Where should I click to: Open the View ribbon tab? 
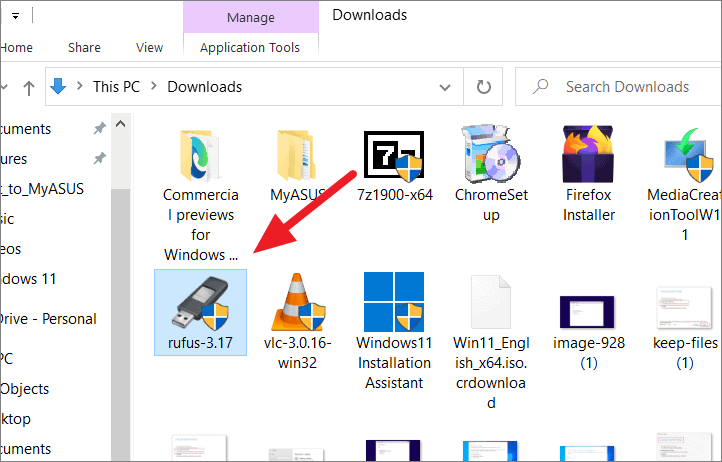tap(149, 47)
